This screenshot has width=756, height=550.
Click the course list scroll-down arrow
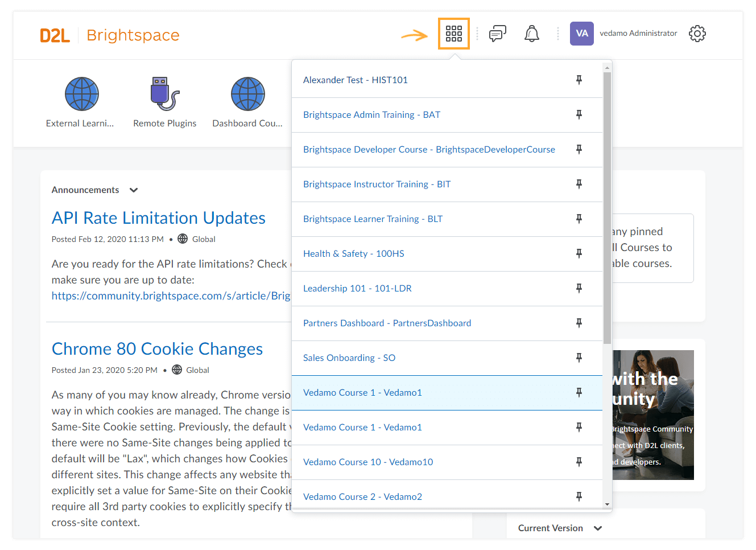(607, 504)
